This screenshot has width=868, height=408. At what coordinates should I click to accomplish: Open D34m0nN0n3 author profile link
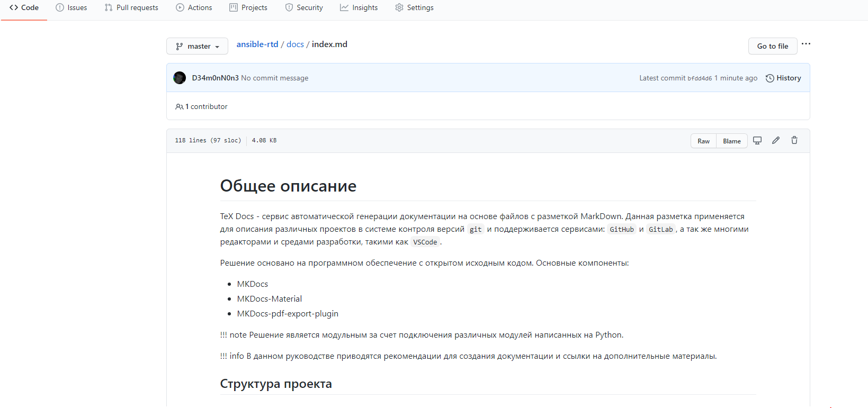click(x=215, y=78)
